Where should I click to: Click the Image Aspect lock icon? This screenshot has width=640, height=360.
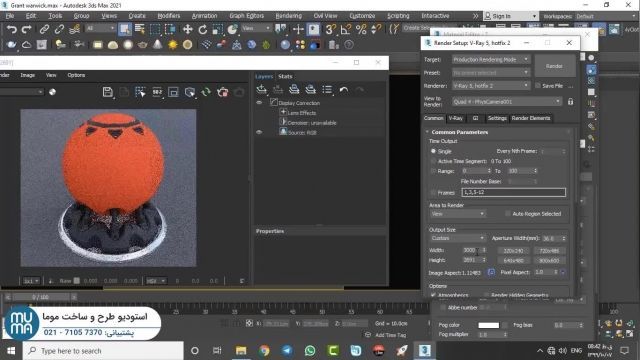point(491,272)
